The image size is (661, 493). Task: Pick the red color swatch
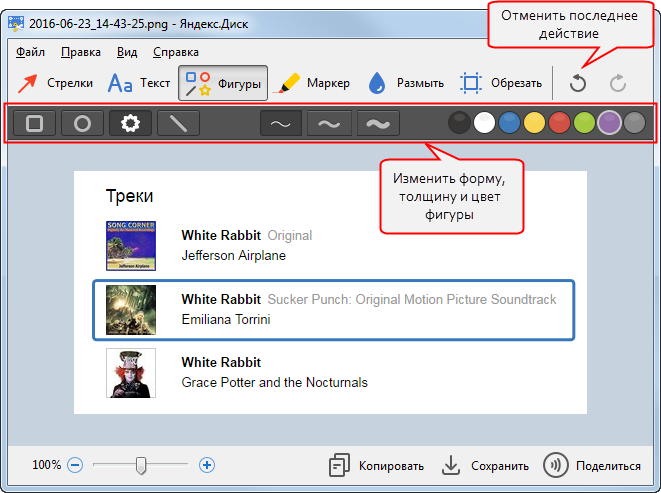click(560, 123)
